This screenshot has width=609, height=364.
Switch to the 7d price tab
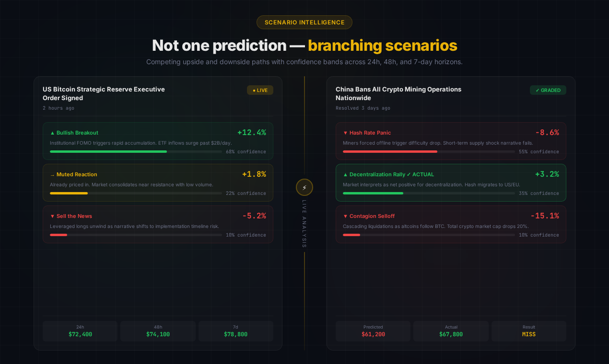coord(235,331)
